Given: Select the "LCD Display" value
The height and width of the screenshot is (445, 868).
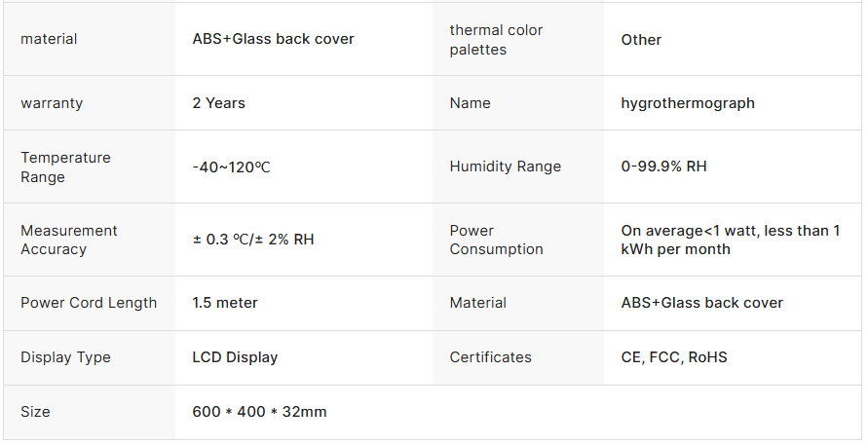Looking at the screenshot, I should click(235, 357).
